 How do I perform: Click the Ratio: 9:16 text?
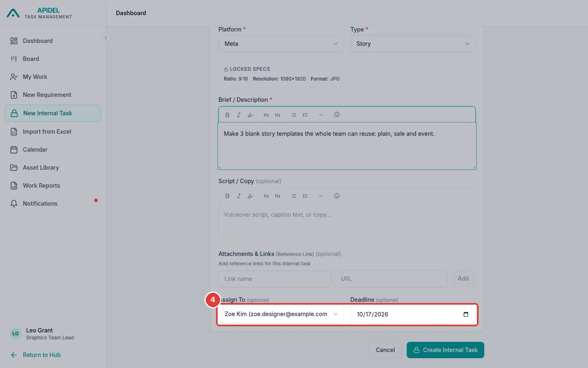click(x=236, y=79)
